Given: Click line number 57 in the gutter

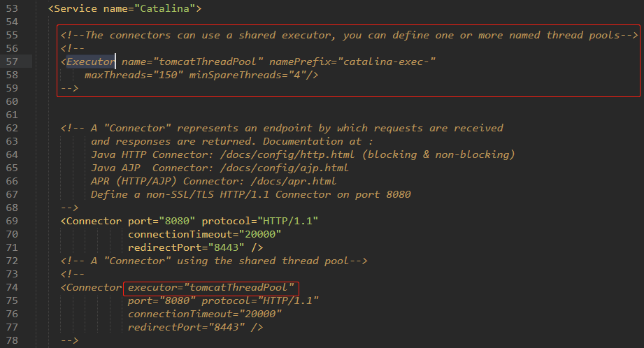Looking at the screenshot, I should (12, 61).
